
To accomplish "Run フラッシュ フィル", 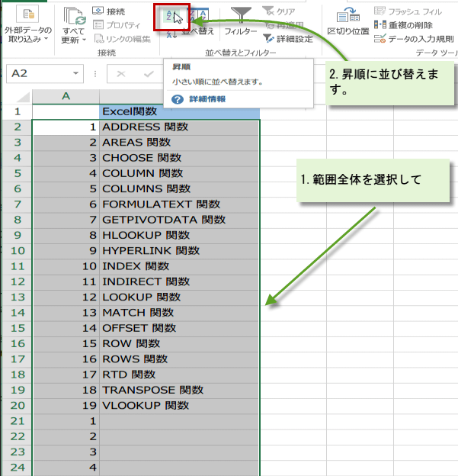I will pos(408,11).
